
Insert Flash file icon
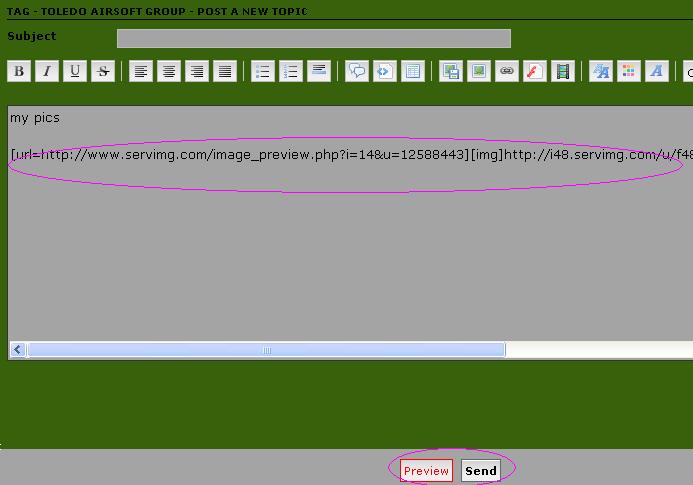tap(535, 71)
